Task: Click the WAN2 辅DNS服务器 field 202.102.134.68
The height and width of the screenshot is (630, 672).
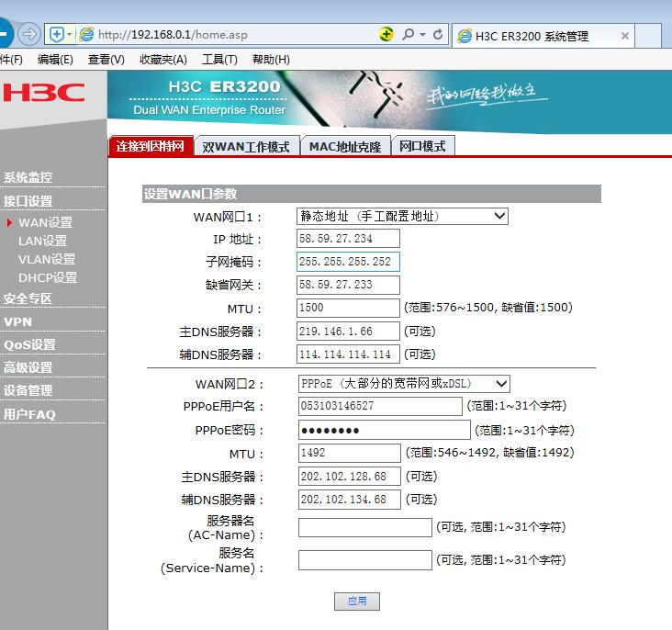Action: click(349, 500)
